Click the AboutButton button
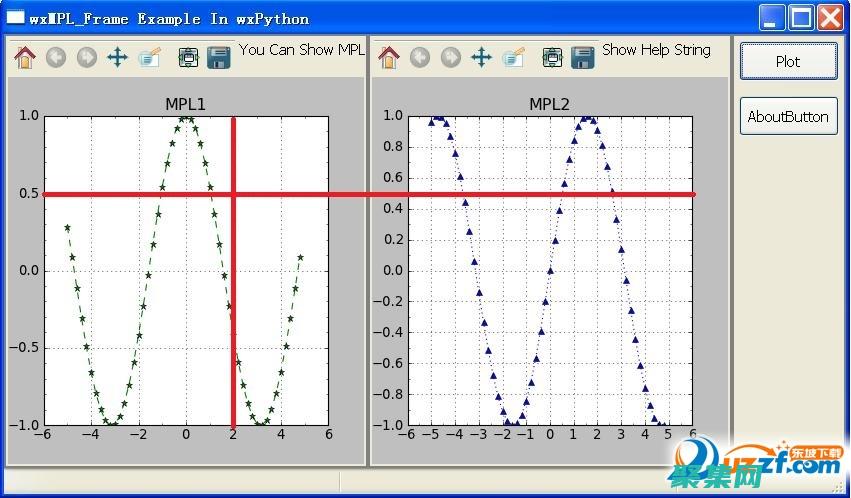851x498 pixels. (x=788, y=116)
